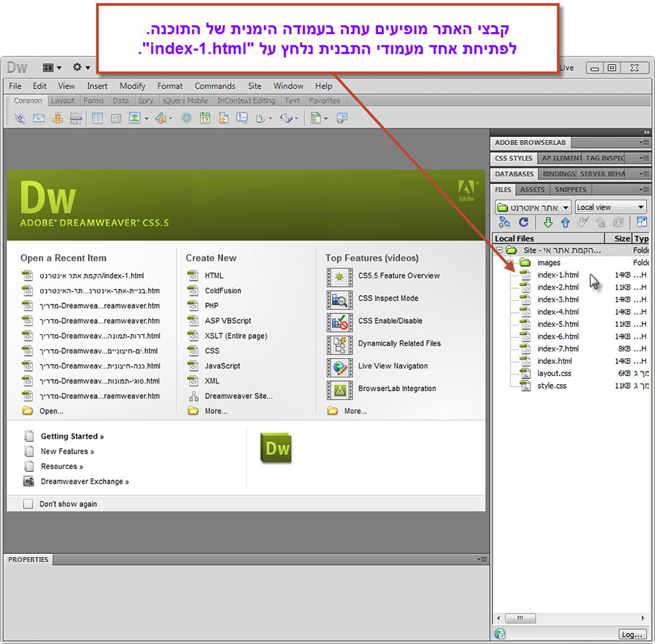Click the Date calendar icon
This screenshot has height=644, width=655.
point(205,118)
